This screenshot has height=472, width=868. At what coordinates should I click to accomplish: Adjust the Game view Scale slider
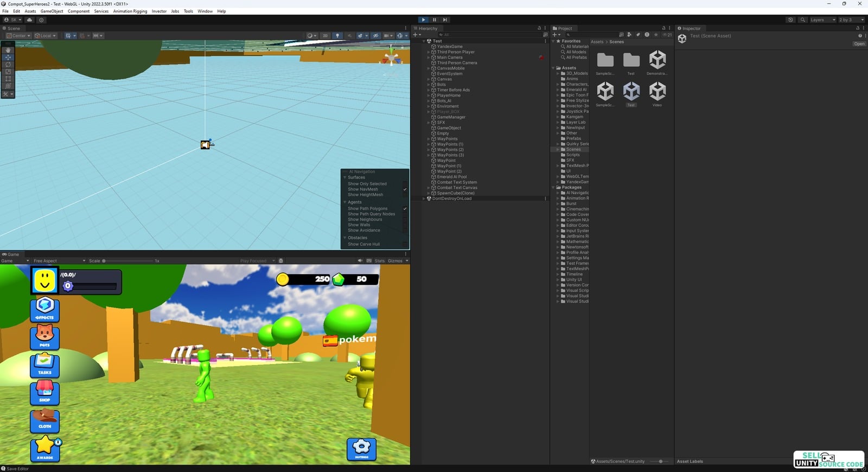(104, 261)
